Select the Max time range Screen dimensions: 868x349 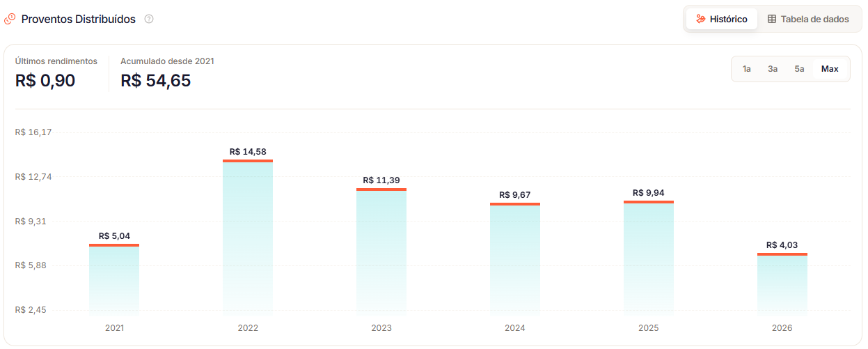click(x=830, y=69)
